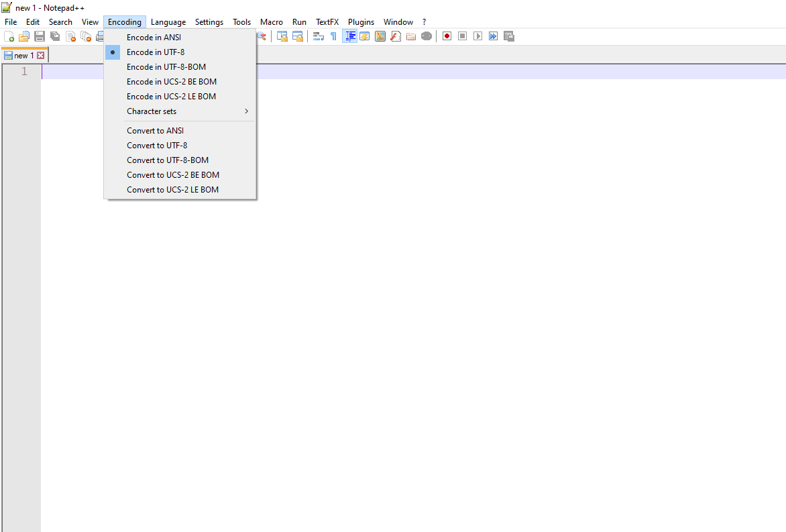Click the Save All toolbar icon

pyautogui.click(x=55, y=36)
